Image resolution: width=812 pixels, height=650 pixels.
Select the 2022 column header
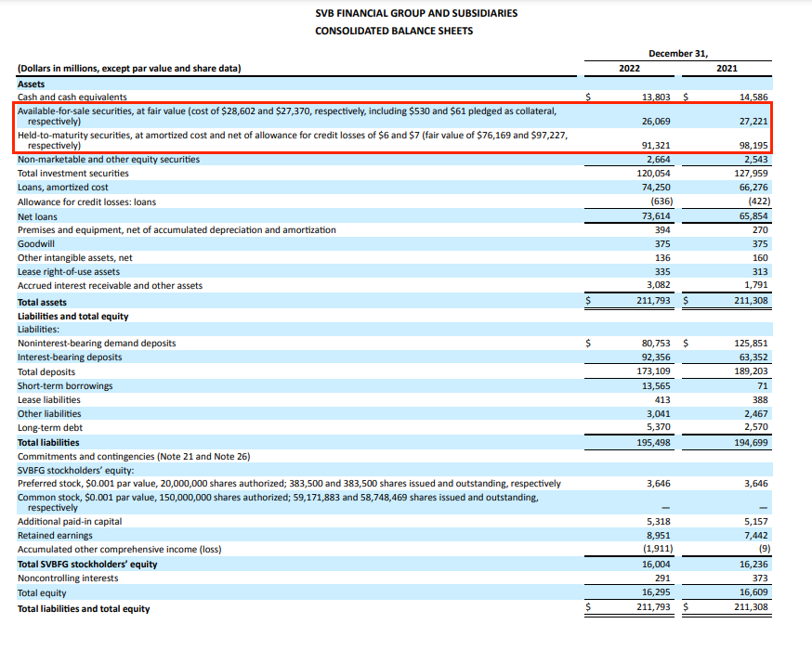(x=629, y=69)
